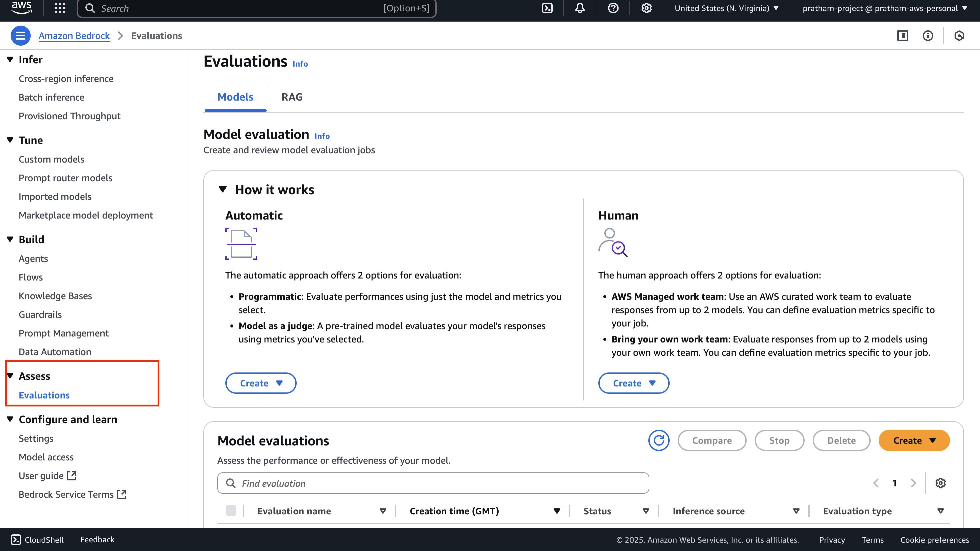980x551 pixels.
Task: Open Model access in sidebar
Action: 46,457
